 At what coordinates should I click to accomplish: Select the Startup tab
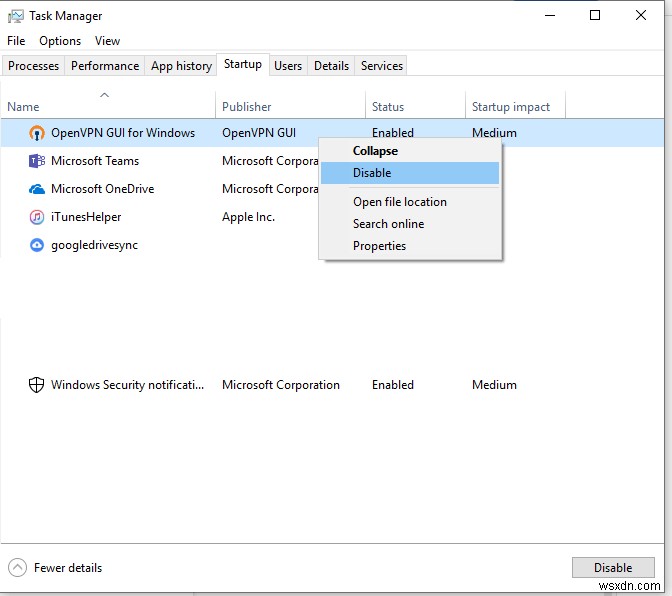[243, 64]
